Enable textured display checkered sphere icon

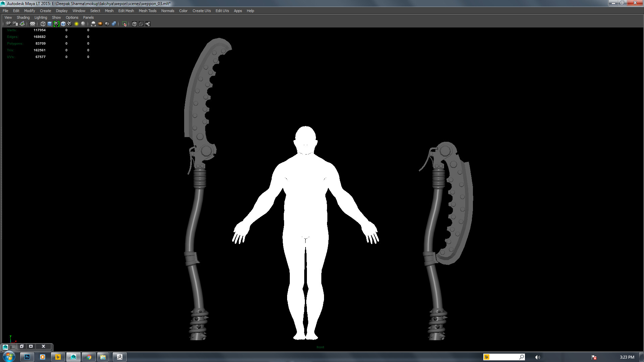(70, 24)
